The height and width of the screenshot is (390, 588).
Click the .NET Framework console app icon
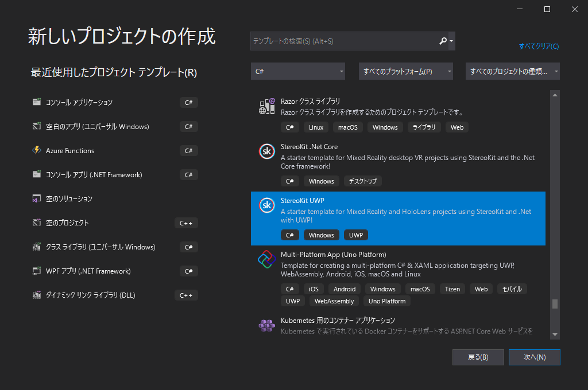click(37, 174)
